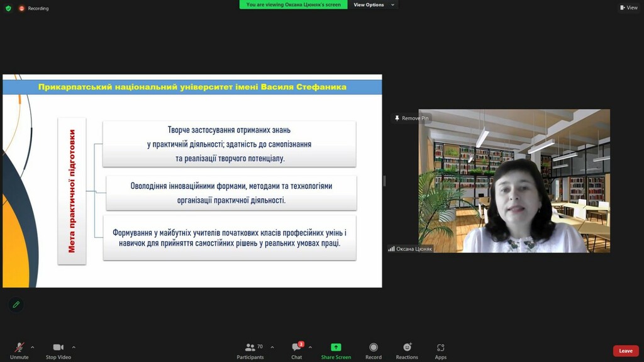Stop Video camera toggle
The width and height of the screenshot is (644, 362).
(58, 348)
